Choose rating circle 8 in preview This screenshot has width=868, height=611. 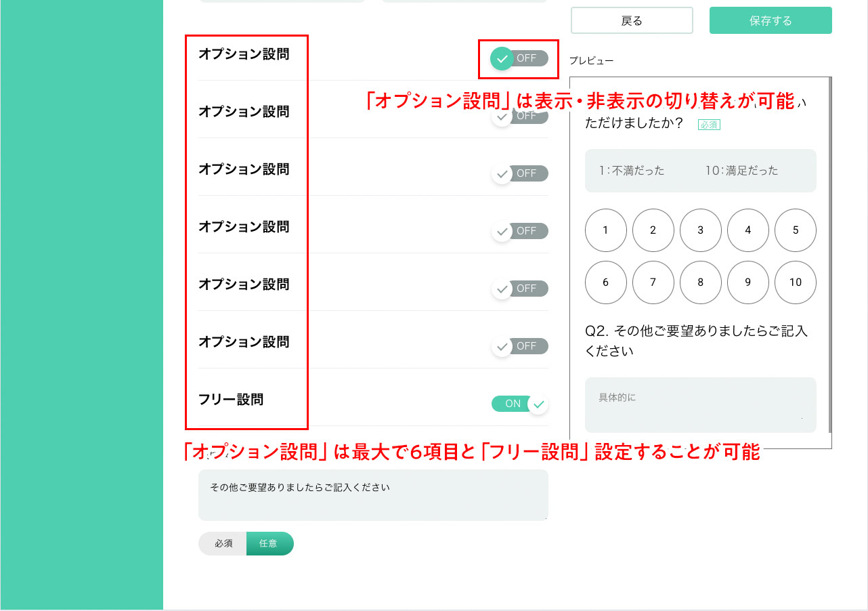pyautogui.click(x=701, y=282)
